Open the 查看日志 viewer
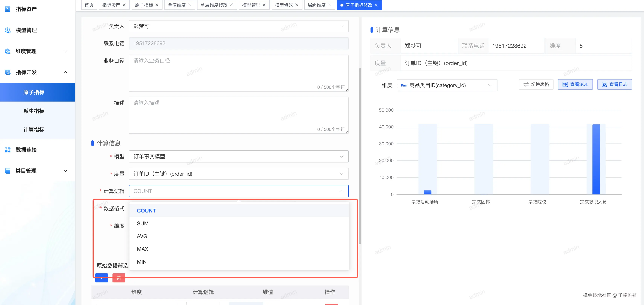The width and height of the screenshot is (644, 305). coord(614,84)
